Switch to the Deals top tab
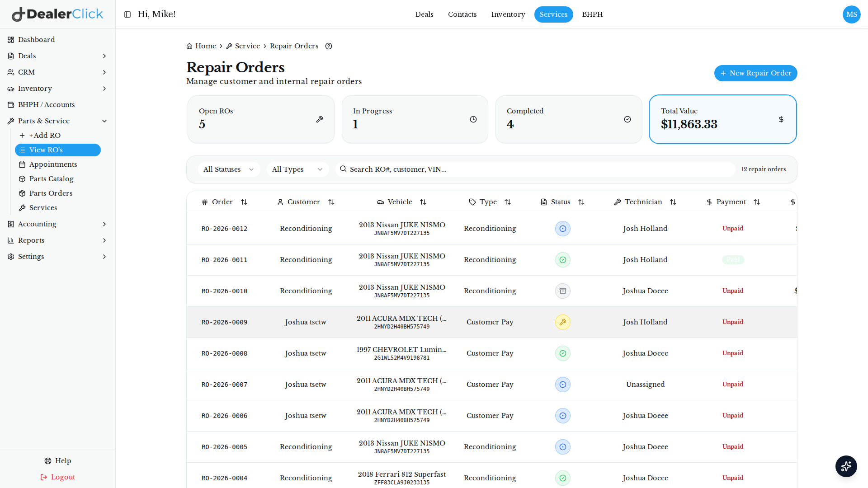The width and height of the screenshot is (868, 488). coord(424,14)
